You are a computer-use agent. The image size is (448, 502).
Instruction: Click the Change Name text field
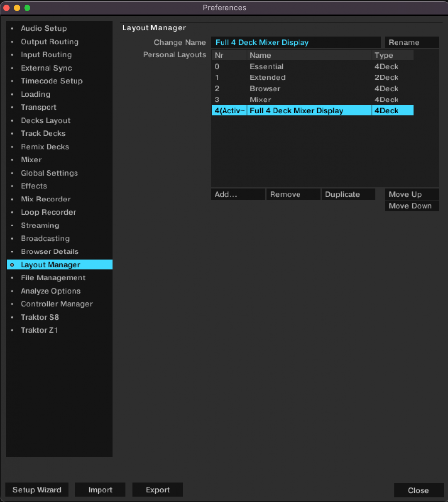coord(296,42)
